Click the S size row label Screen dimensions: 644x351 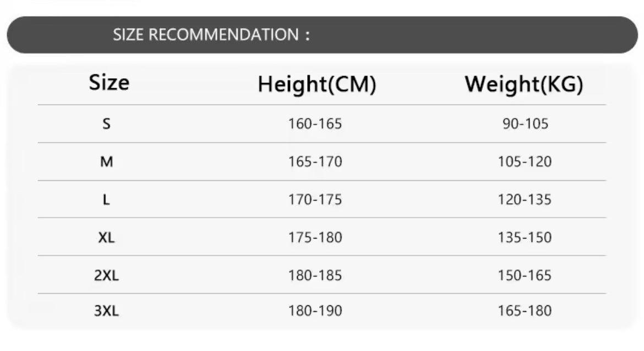point(106,124)
